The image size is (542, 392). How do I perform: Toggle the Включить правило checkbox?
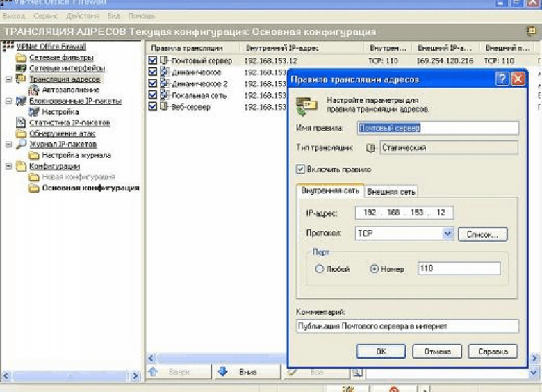(x=300, y=169)
